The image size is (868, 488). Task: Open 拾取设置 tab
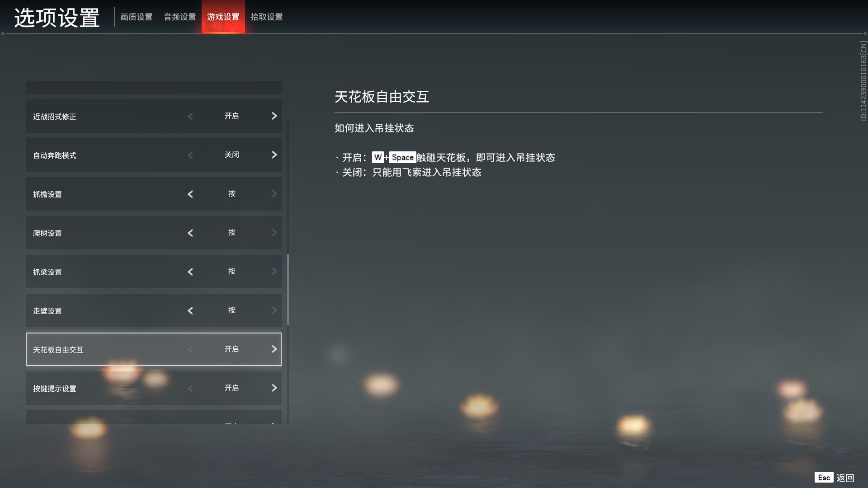point(267,17)
